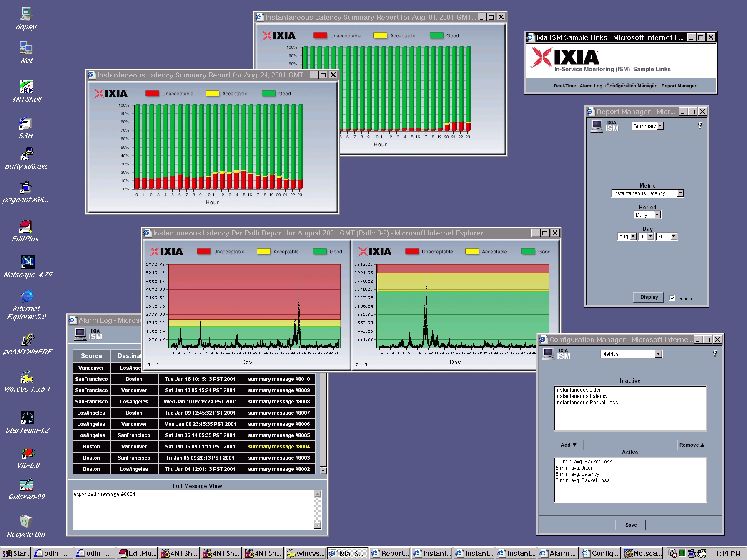Image resolution: width=747 pixels, height=560 pixels.
Task: Click the help question mark in Report Manager
Action: (700, 126)
